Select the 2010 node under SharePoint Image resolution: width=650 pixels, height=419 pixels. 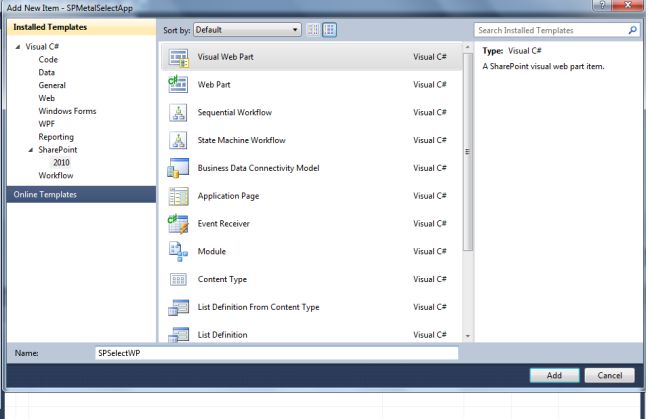point(61,162)
